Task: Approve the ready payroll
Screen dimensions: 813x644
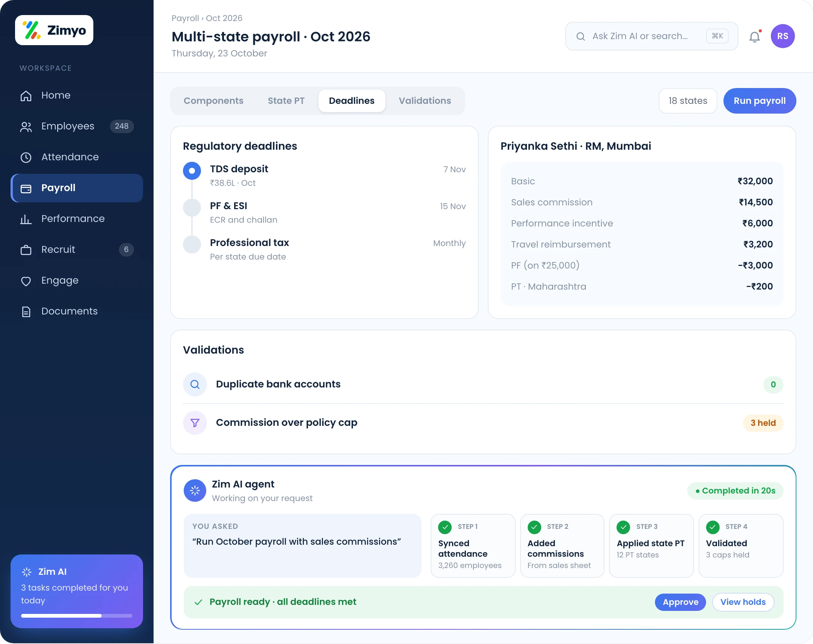Action: (680, 602)
